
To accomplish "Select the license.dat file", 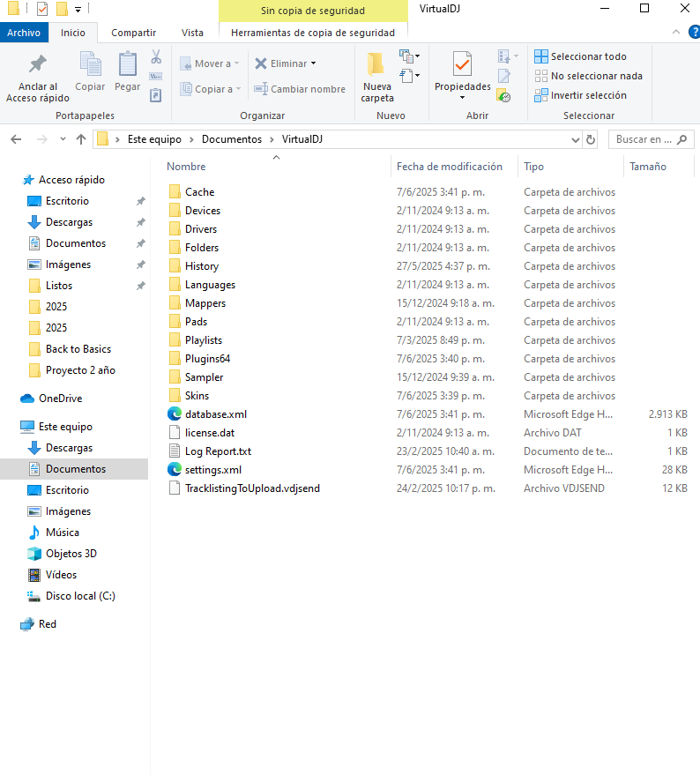I will point(210,433).
